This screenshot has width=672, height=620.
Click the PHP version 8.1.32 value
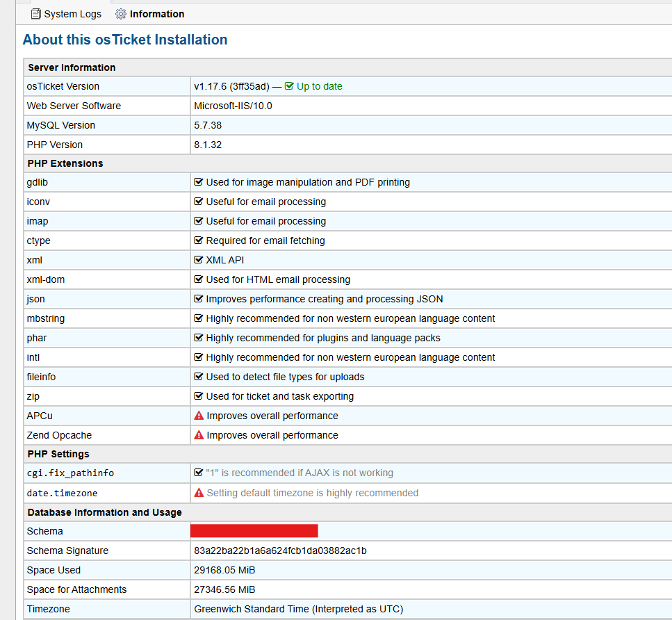208,145
